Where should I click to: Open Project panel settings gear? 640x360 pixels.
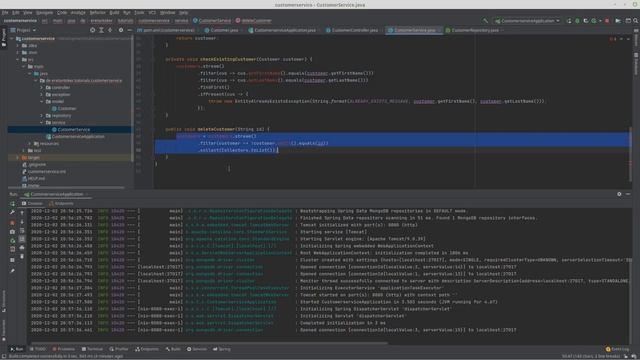click(x=120, y=30)
